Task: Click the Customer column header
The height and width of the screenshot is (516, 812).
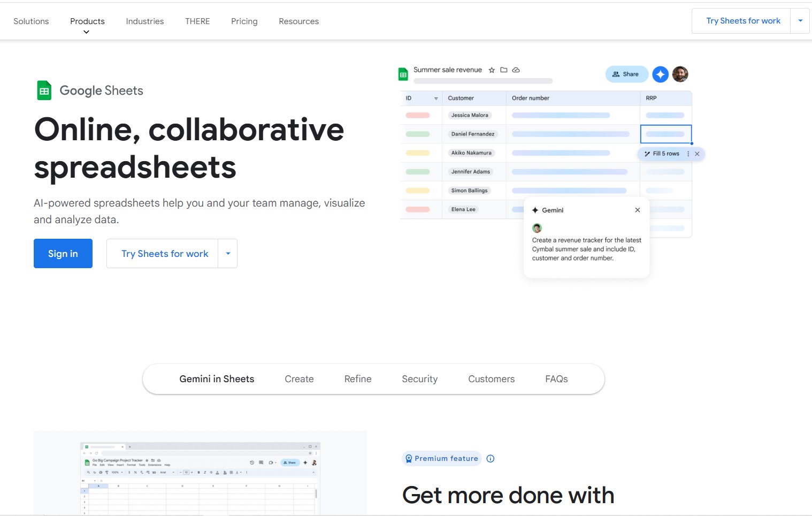Action: [x=461, y=98]
